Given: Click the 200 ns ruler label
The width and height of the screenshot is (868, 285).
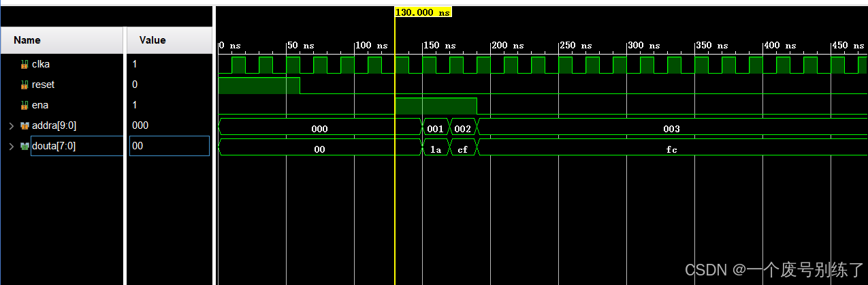Looking at the screenshot, I should coord(508,46).
